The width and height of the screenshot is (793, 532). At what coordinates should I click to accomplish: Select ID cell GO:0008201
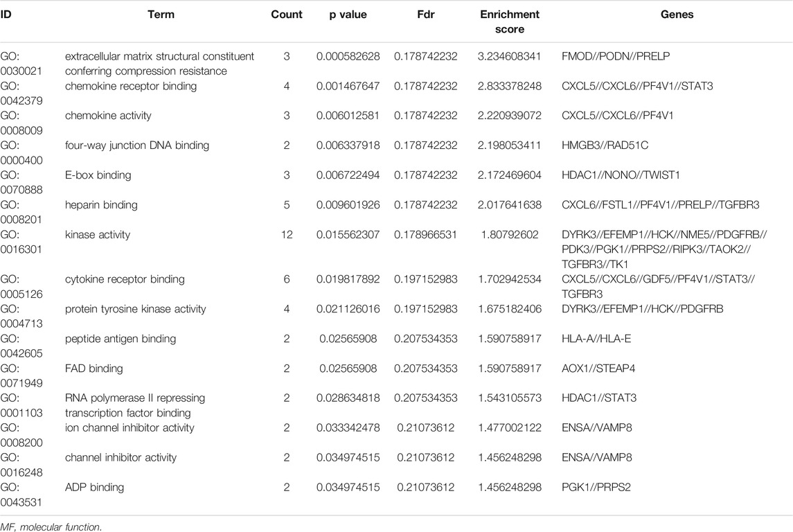click(x=21, y=213)
